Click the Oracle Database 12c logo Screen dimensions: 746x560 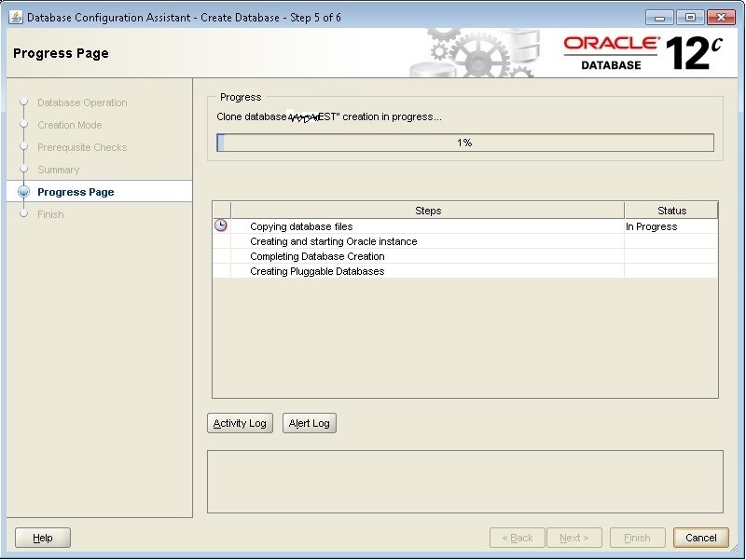pyautogui.click(x=642, y=53)
